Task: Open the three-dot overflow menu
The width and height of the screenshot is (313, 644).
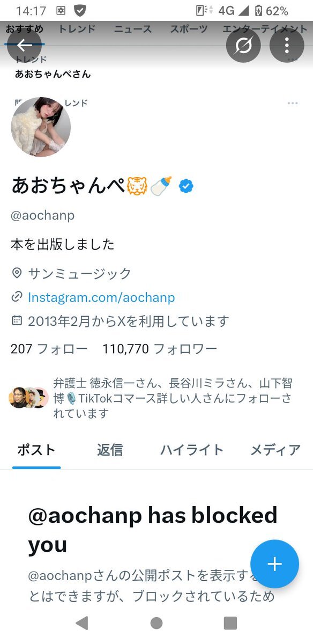Action: tap(287, 46)
